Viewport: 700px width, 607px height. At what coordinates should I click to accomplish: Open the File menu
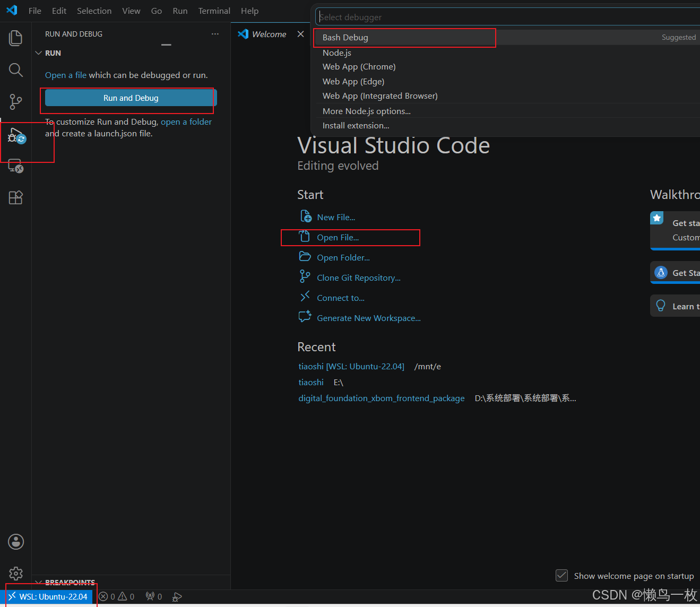point(35,11)
